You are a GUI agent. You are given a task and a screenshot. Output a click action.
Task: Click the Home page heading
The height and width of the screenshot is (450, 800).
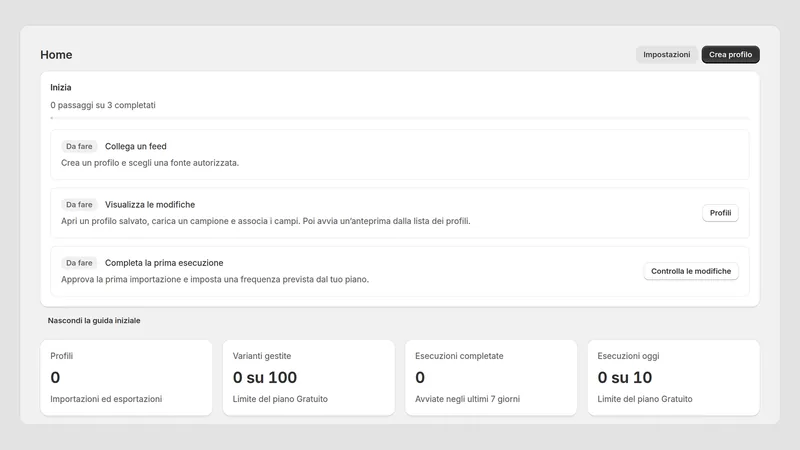coord(56,55)
